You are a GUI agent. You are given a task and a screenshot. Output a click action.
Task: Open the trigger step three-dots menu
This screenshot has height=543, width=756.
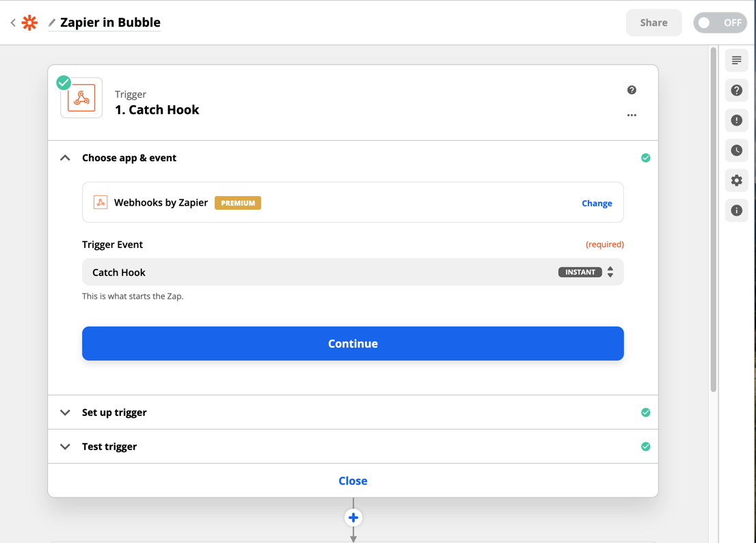632,115
